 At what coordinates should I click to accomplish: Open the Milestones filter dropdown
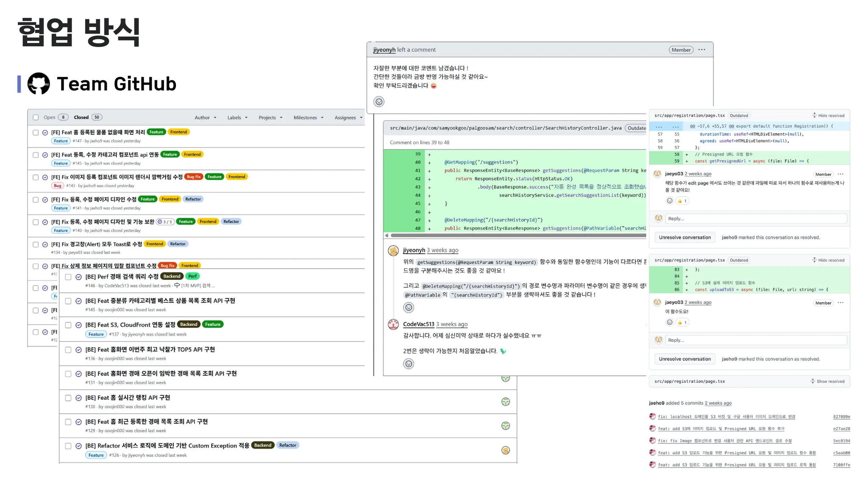click(309, 118)
